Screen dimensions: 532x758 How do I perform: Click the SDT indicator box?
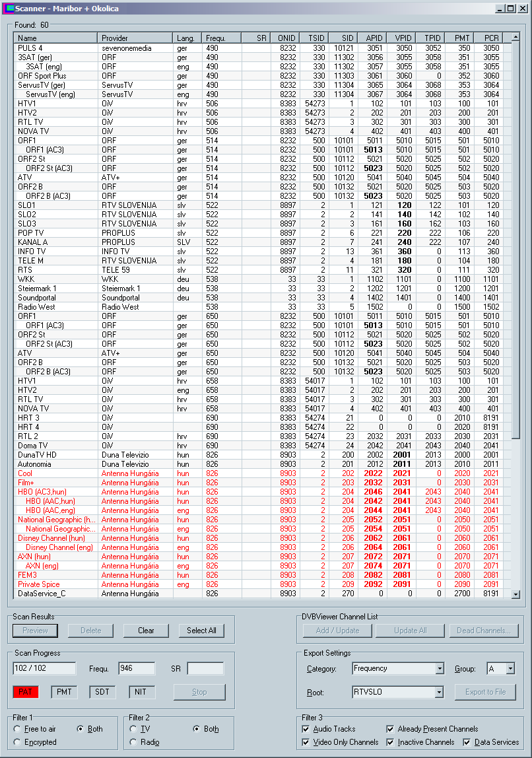pyautogui.click(x=102, y=692)
